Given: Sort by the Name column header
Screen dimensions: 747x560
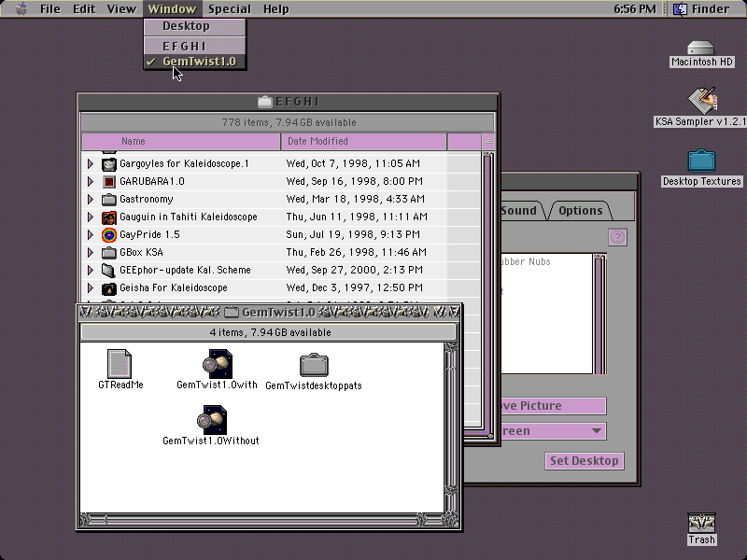Looking at the screenshot, I should [181, 141].
